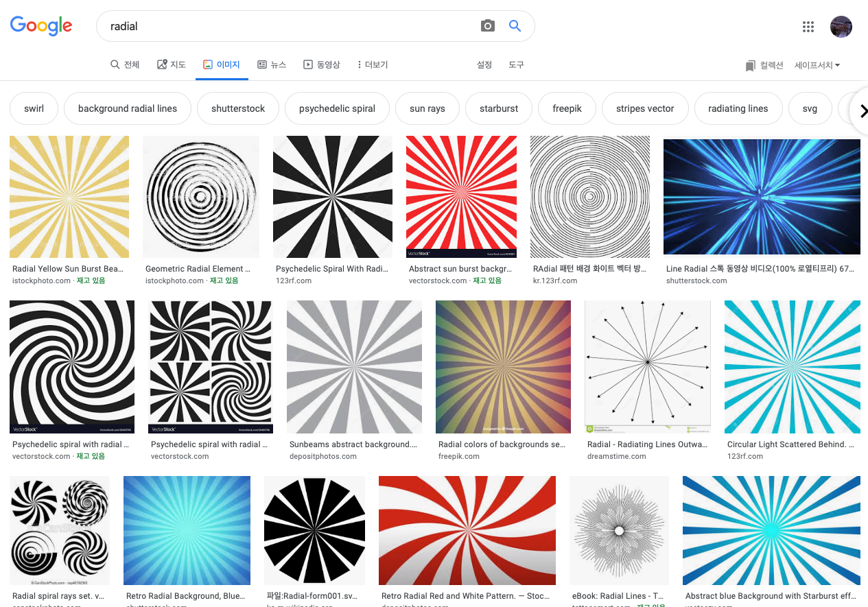Open the Geometric Radial Element spiral image
868x607 pixels.
click(201, 197)
